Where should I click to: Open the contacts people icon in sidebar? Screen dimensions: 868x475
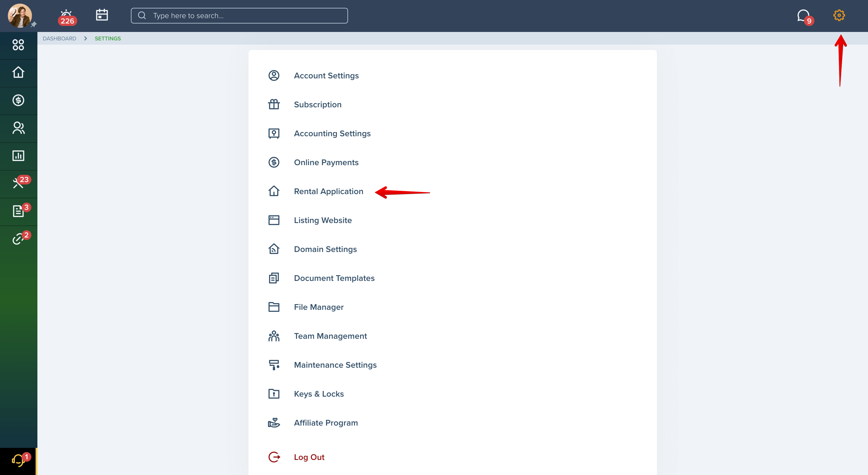point(18,128)
